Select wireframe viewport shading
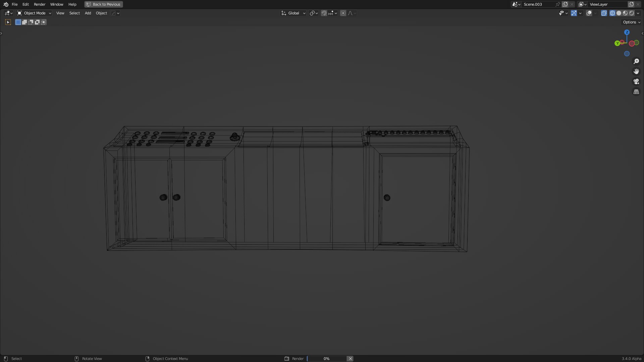This screenshot has width=644, height=362. [612, 13]
